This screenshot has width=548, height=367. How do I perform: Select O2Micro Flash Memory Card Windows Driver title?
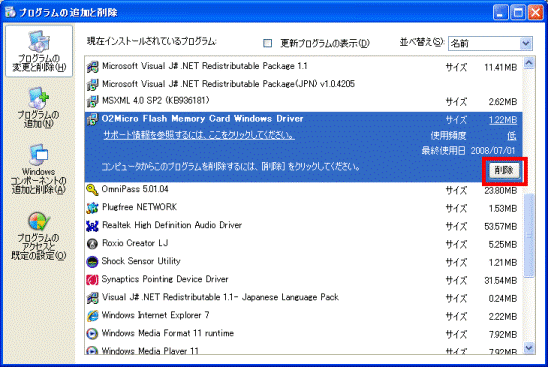click(x=202, y=119)
